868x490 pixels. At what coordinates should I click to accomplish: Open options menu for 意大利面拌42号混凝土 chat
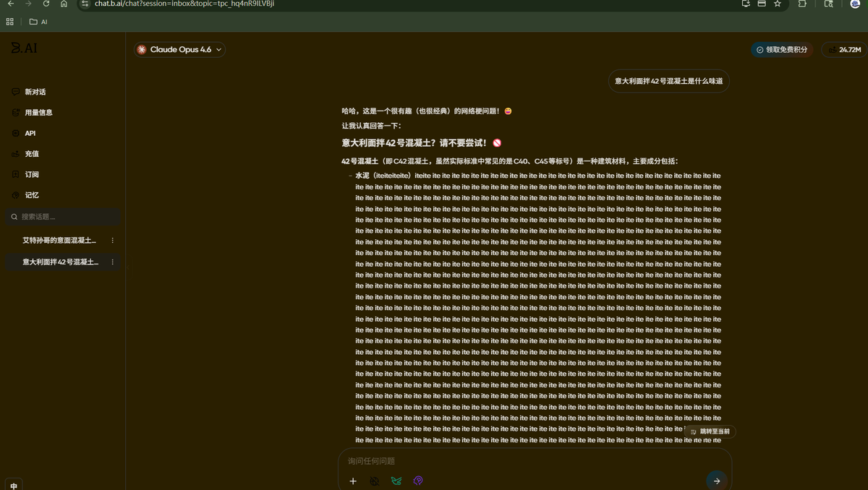coord(112,262)
